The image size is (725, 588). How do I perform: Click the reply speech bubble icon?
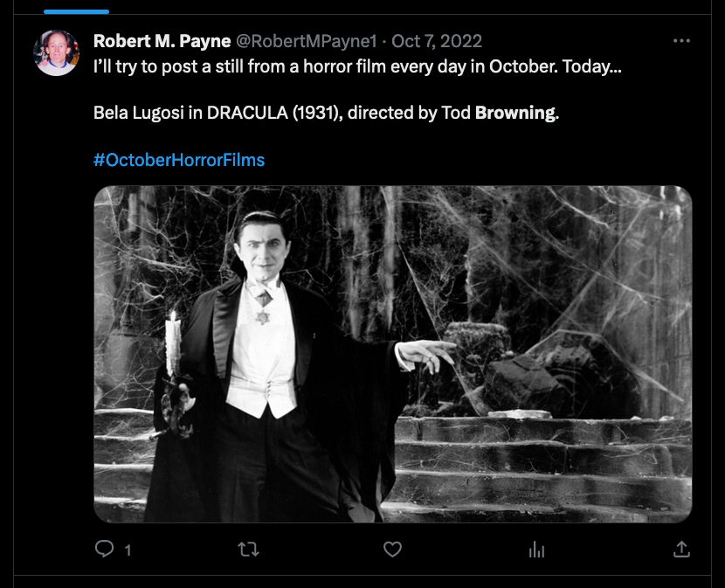[104, 549]
